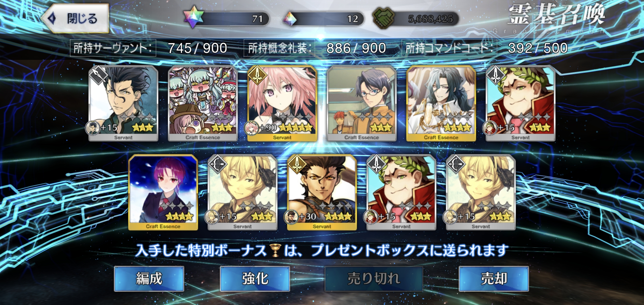
Task: Select the long-haired man four-star Craft Essence
Action: coord(441,103)
